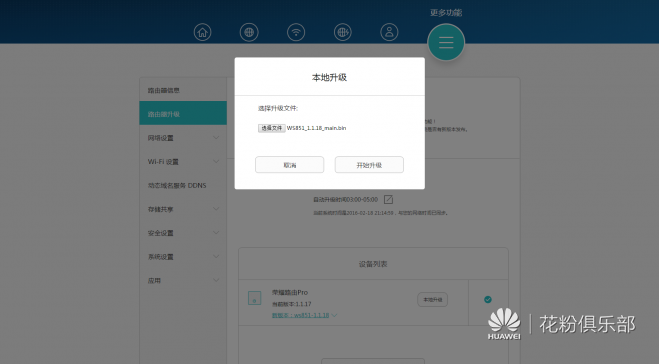Click 开始升级 to start the upgrade
This screenshot has height=364, width=659.
369,165
